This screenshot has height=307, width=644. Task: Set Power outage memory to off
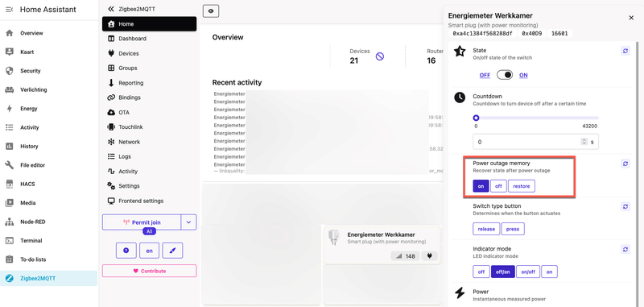(498, 186)
